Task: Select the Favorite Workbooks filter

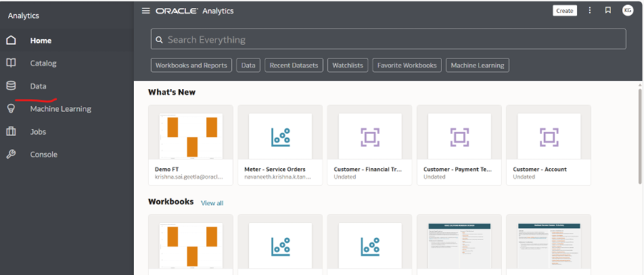Action: pyautogui.click(x=407, y=66)
